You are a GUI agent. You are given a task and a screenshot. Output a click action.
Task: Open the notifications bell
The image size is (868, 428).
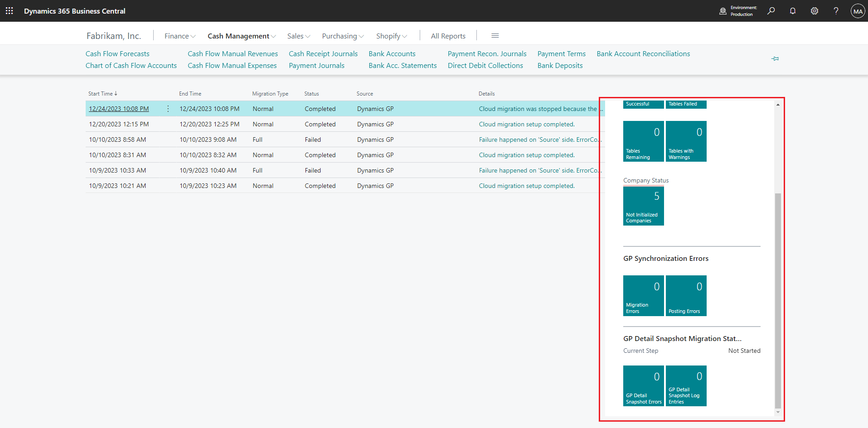(792, 10)
